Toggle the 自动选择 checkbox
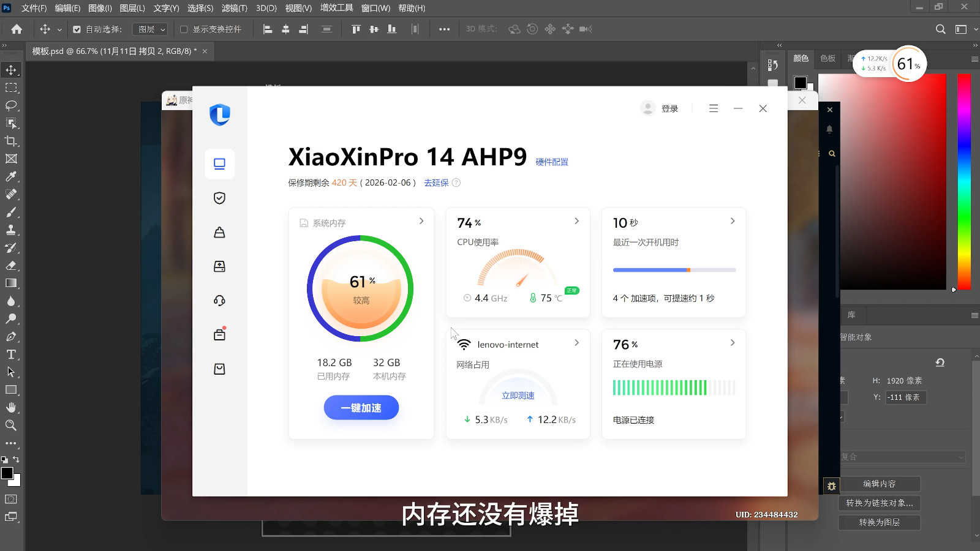980x551 pixels. click(77, 29)
